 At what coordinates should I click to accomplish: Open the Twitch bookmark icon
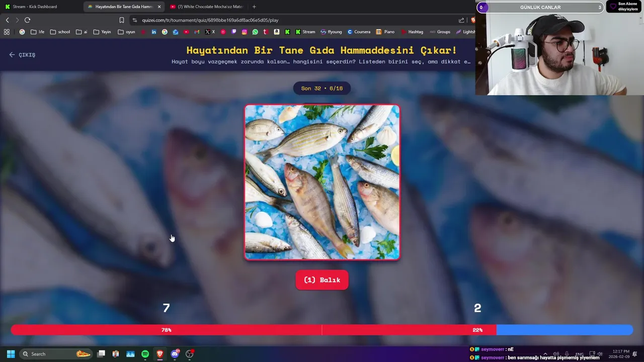coord(234,32)
